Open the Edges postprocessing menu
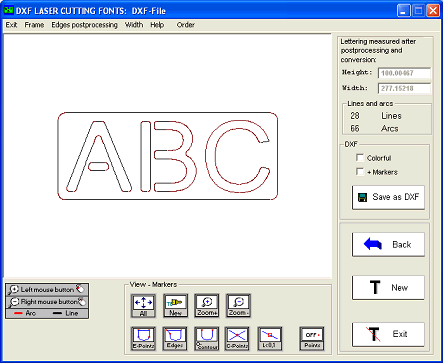Screen dimensions: 443x363 click(x=84, y=25)
